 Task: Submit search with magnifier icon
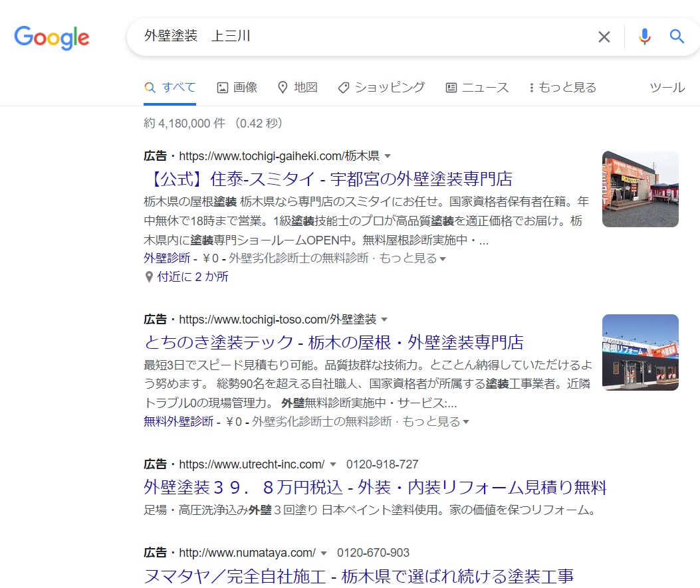[677, 36]
